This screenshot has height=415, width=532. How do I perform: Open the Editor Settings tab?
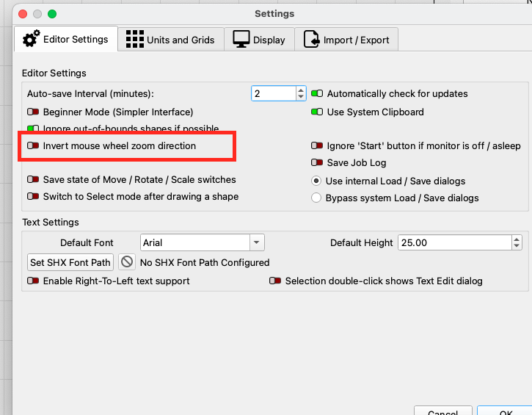click(65, 40)
